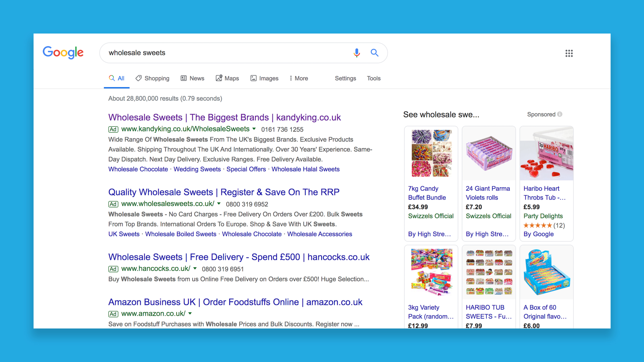Click the voice search microphone icon
644x362 pixels.
pyautogui.click(x=356, y=53)
